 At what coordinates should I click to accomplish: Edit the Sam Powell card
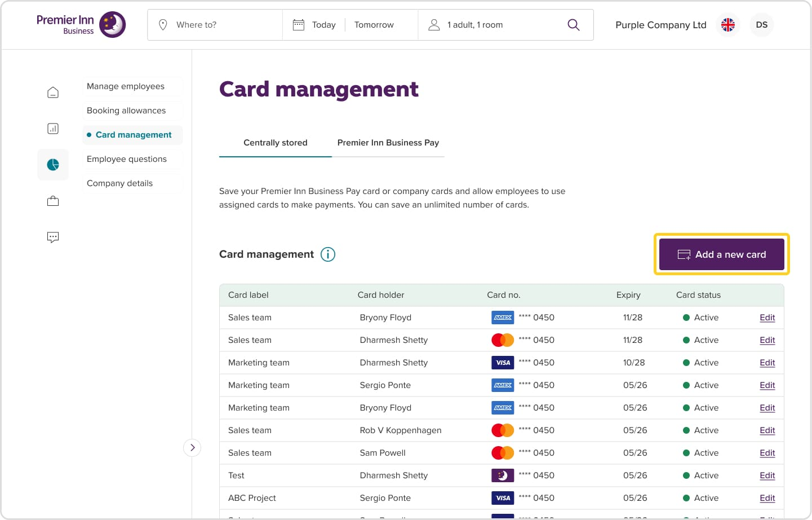[767, 453]
